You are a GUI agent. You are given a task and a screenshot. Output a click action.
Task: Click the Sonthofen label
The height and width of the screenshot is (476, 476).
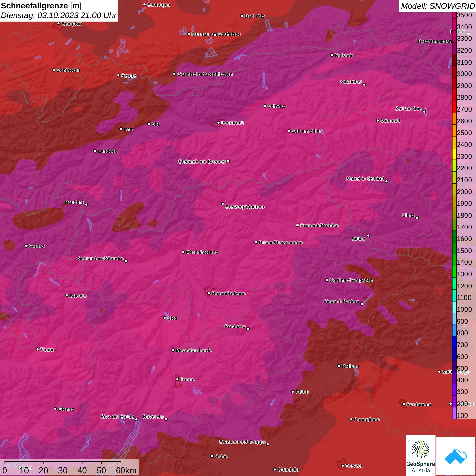tap(68, 70)
